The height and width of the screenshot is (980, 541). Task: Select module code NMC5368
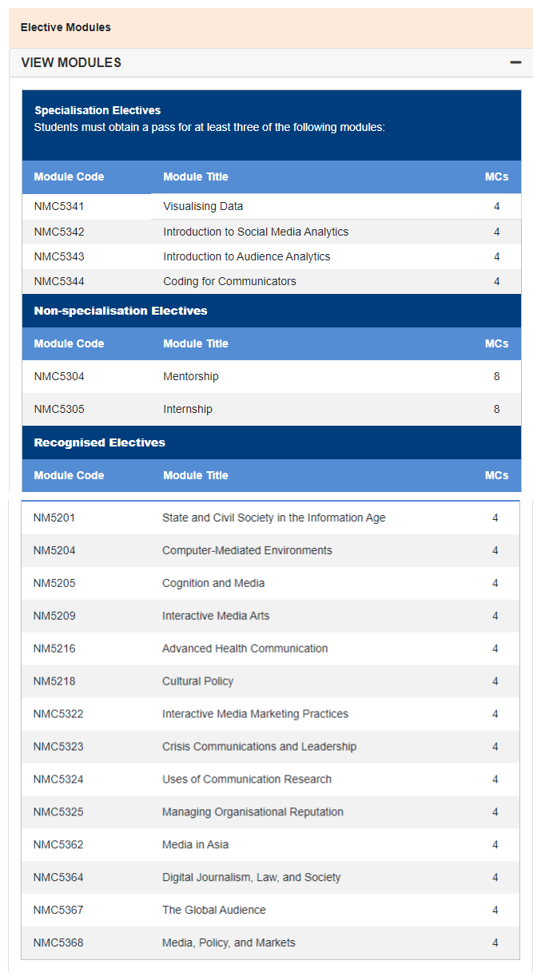pyautogui.click(x=58, y=943)
